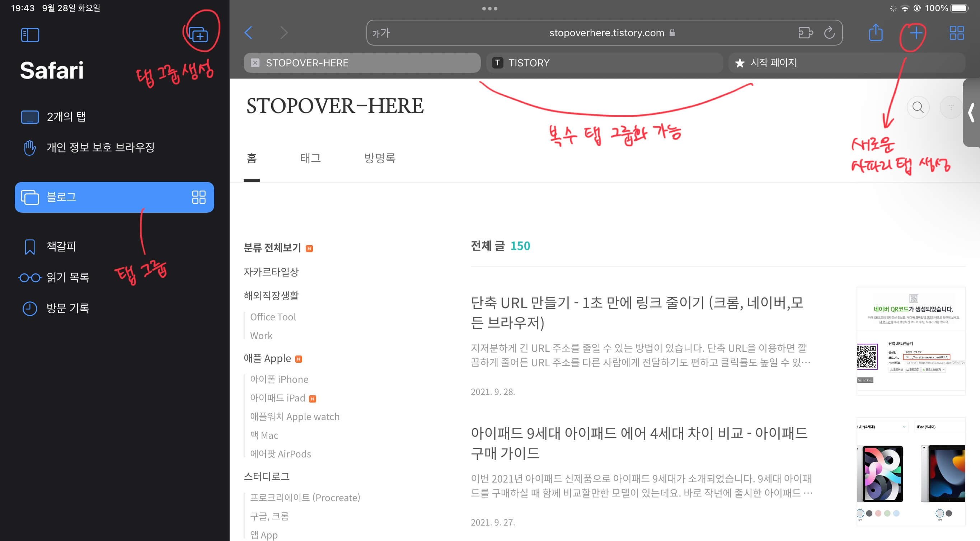Open the 해외직장생활 category
Screen dimensions: 980x541
coord(271,295)
